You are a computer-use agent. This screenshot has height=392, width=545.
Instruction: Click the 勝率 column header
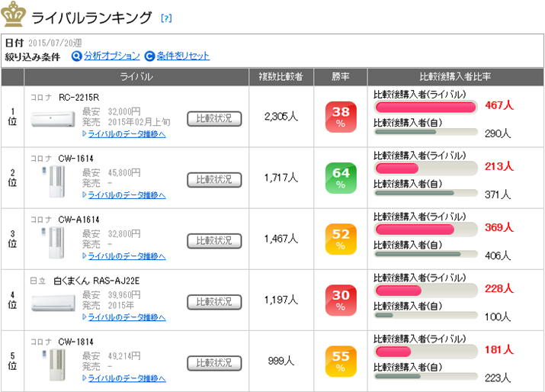click(x=340, y=77)
